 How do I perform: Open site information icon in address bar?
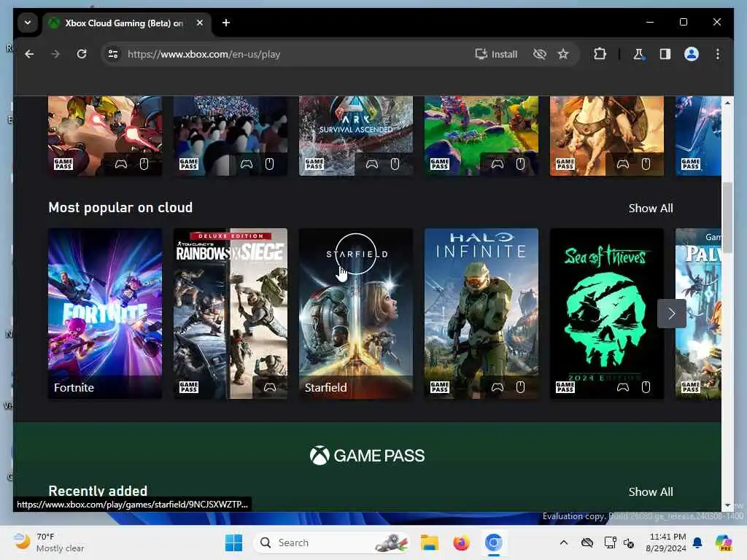(113, 54)
